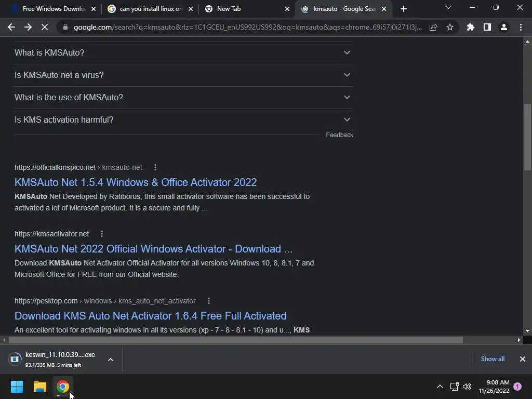Open Chrome's three-dot menu

pyautogui.click(x=521, y=27)
